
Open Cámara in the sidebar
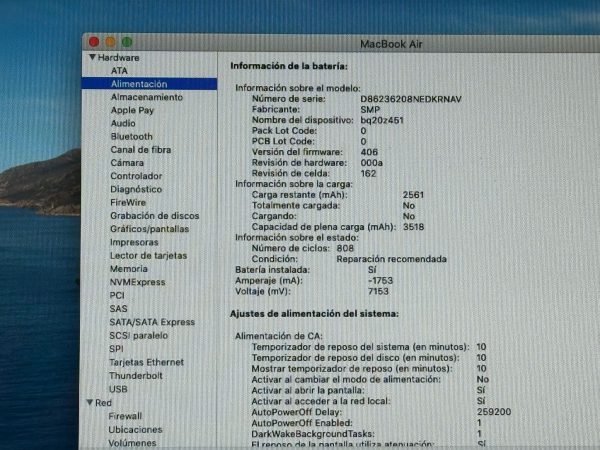(126, 163)
